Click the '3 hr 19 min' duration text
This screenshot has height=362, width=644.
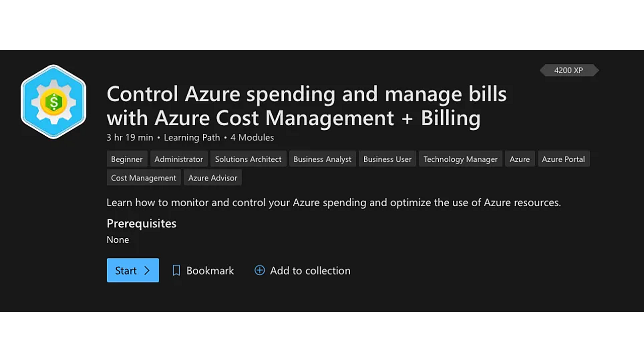pyautogui.click(x=130, y=137)
